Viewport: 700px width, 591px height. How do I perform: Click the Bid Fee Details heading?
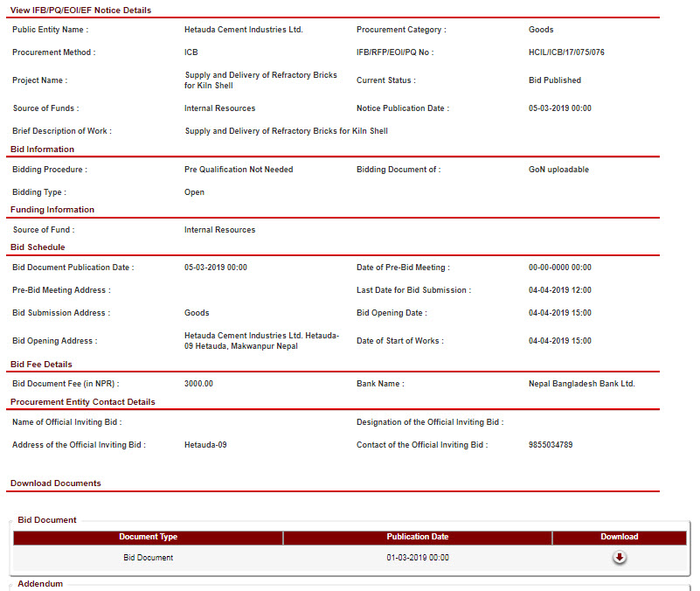point(41,365)
